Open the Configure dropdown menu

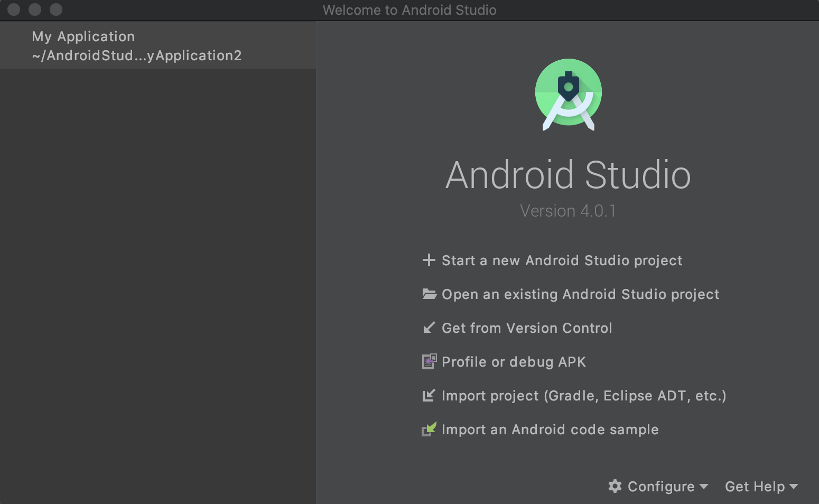pos(658,486)
